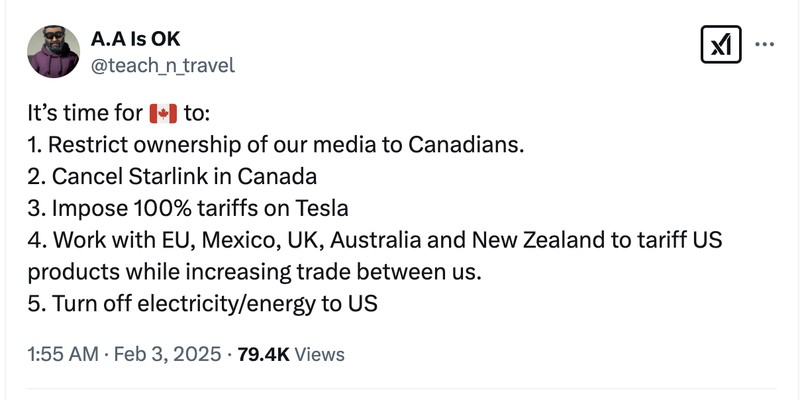Image resolution: width=800 pixels, height=400 pixels.
Task: Click the "Turn off electricity/energy to US" line
Action: 212,303
